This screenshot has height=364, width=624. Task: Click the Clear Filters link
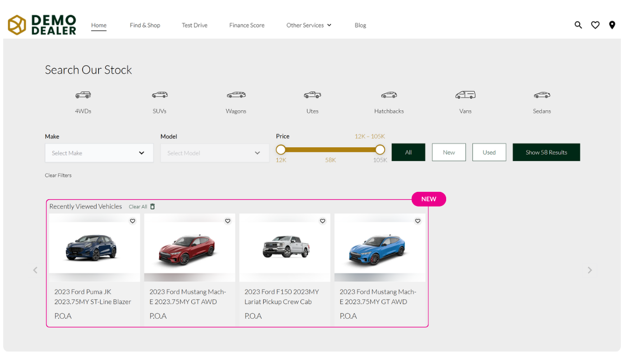(58, 175)
